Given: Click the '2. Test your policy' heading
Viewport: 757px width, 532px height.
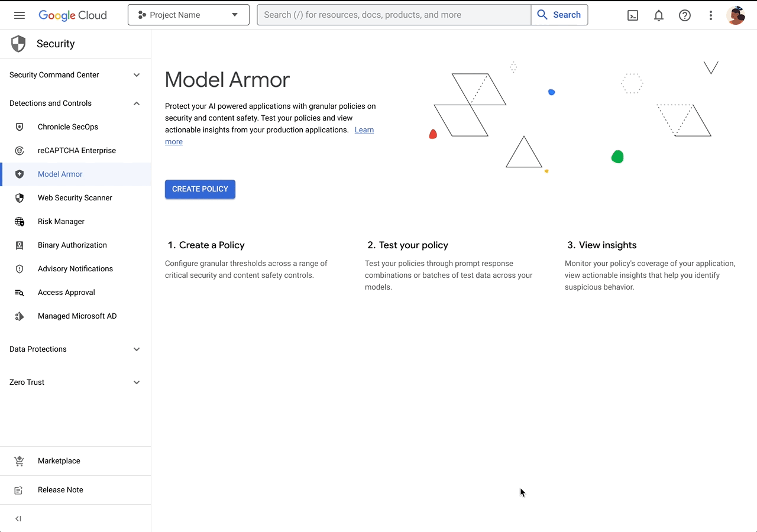Looking at the screenshot, I should (x=407, y=245).
